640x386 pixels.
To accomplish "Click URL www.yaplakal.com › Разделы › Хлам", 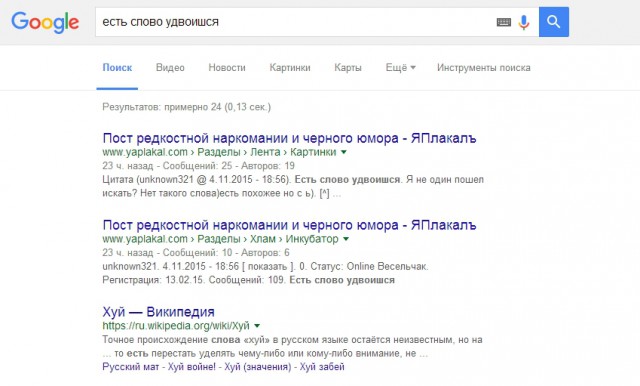I will pyautogui.click(x=220, y=239).
